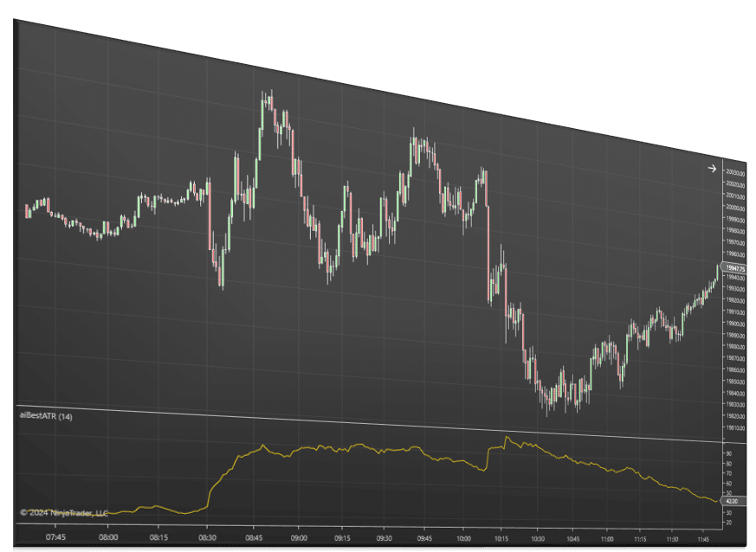This screenshot has width=756, height=552.
Task: Click the 11:30 time axis label
Action: pyautogui.click(x=672, y=540)
